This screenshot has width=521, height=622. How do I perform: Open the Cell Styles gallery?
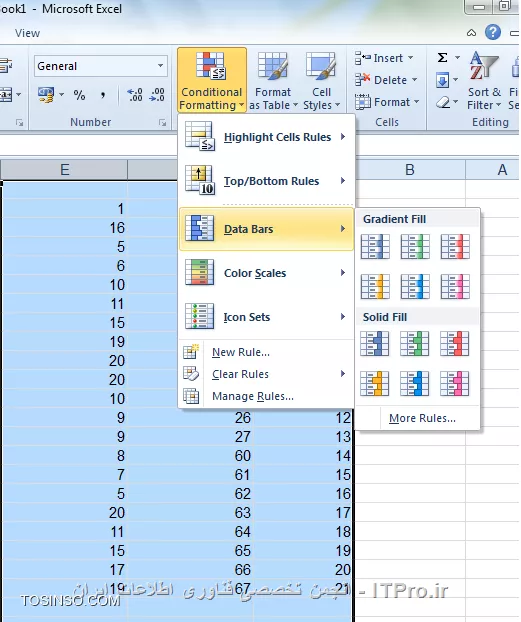click(321, 81)
